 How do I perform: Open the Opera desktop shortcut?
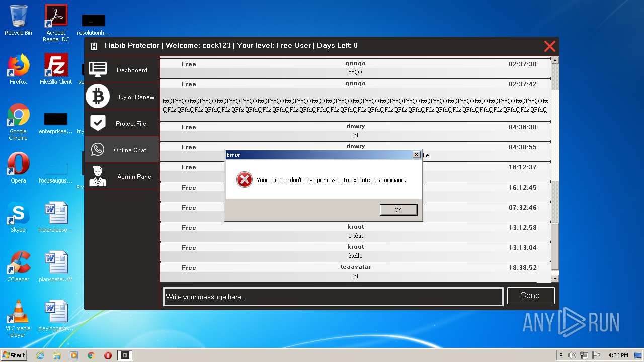click(x=18, y=168)
